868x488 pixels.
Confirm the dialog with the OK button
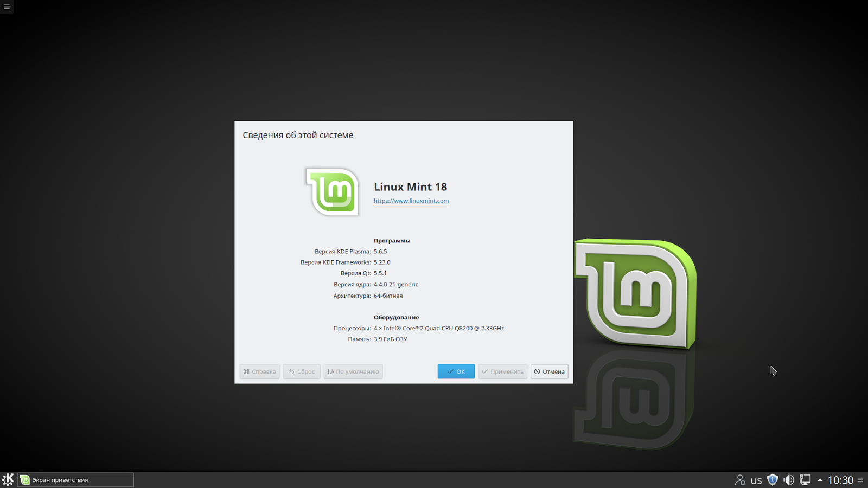[456, 371]
